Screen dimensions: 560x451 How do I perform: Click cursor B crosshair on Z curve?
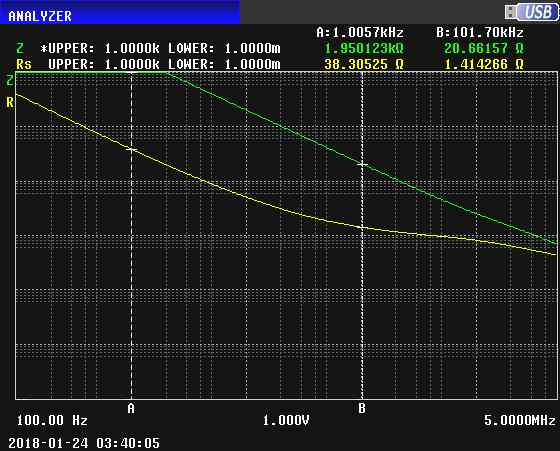pyautogui.click(x=362, y=164)
